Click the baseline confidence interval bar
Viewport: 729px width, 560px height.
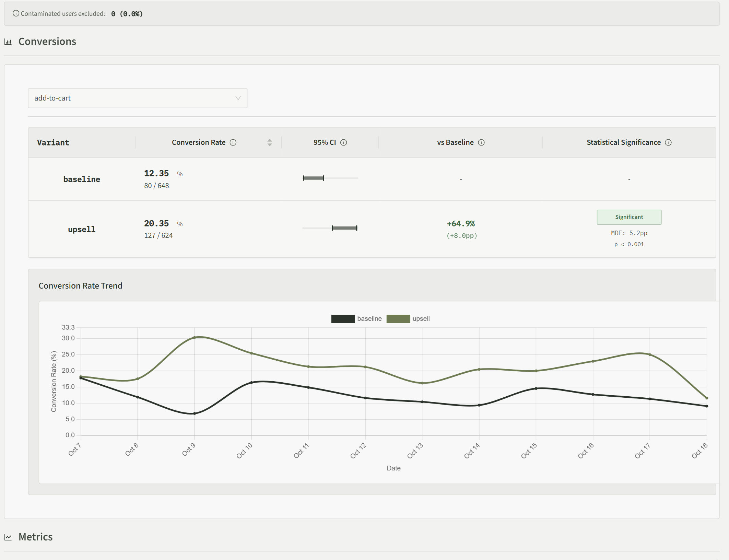[x=314, y=178]
